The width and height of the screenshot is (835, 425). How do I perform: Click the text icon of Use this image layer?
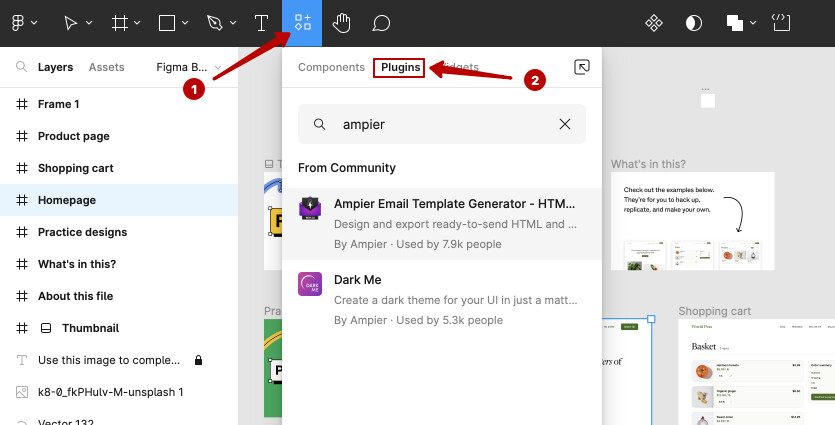point(22,360)
